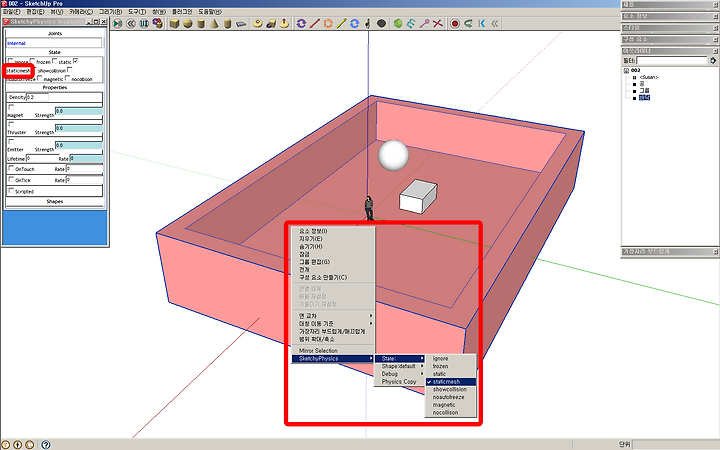Viewport: 720px width, 450px height.
Task: Enable the OnTouch checkbox
Action: pyautogui.click(x=11, y=169)
